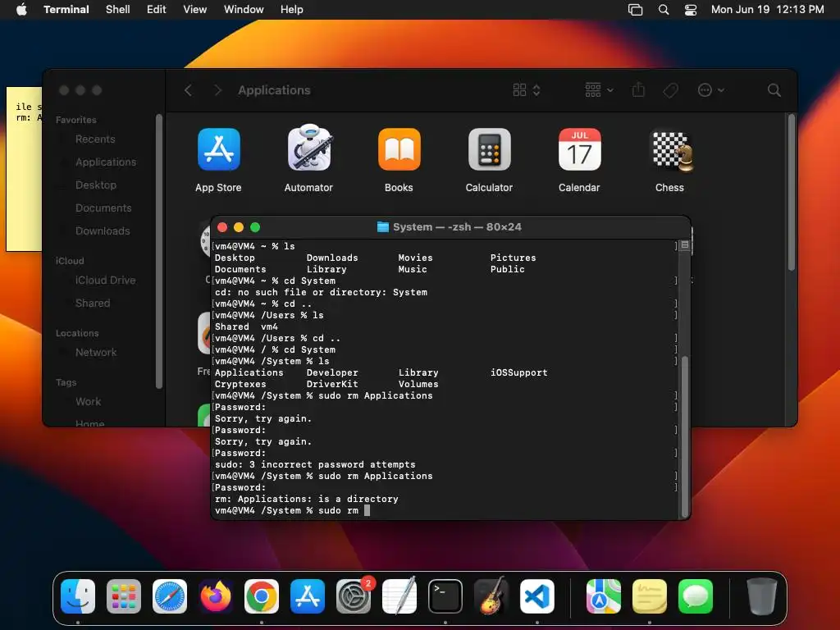840x630 pixels.
Task: Open Calendar app icon in Finder
Action: click(580, 149)
